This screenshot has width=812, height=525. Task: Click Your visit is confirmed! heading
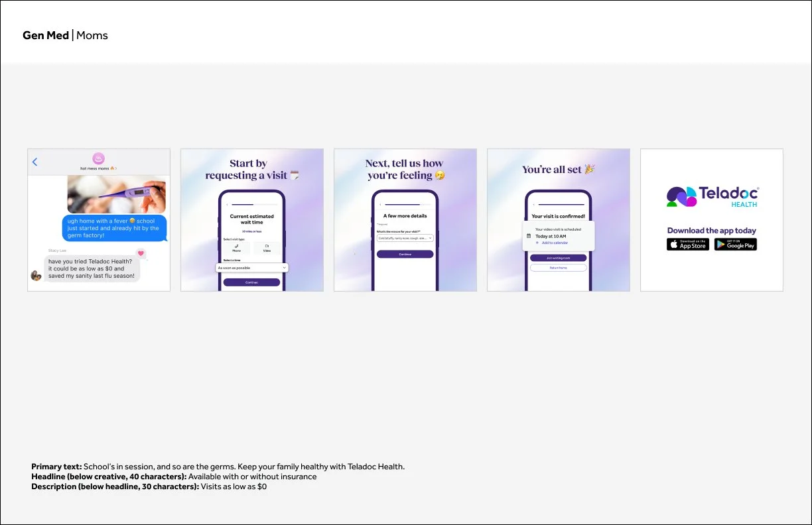(x=559, y=216)
